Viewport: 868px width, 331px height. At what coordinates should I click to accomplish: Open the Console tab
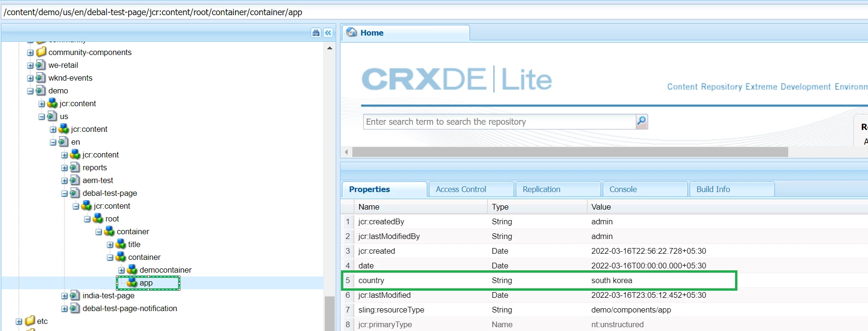[x=645, y=189]
